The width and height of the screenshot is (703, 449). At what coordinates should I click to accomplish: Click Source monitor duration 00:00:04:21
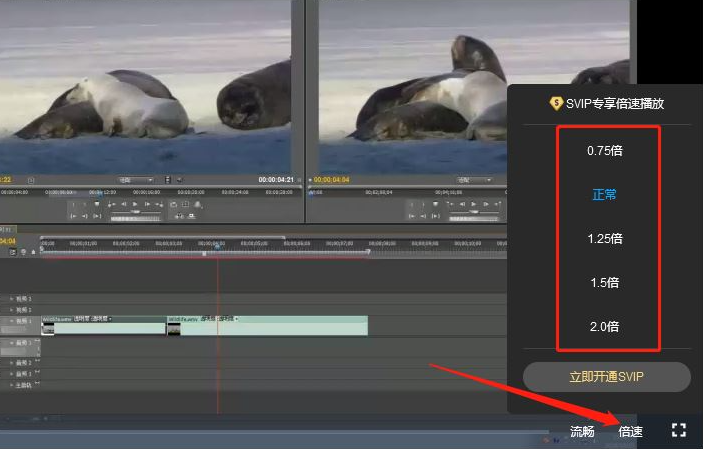coord(276,179)
